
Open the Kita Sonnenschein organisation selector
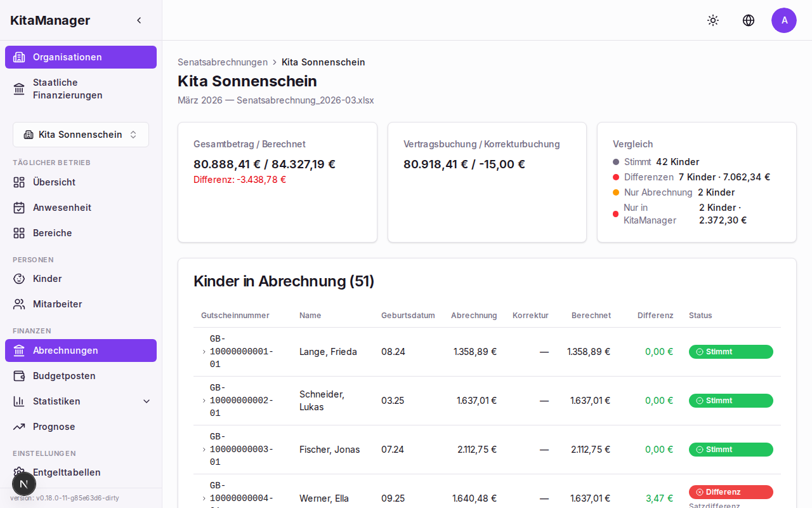81,135
